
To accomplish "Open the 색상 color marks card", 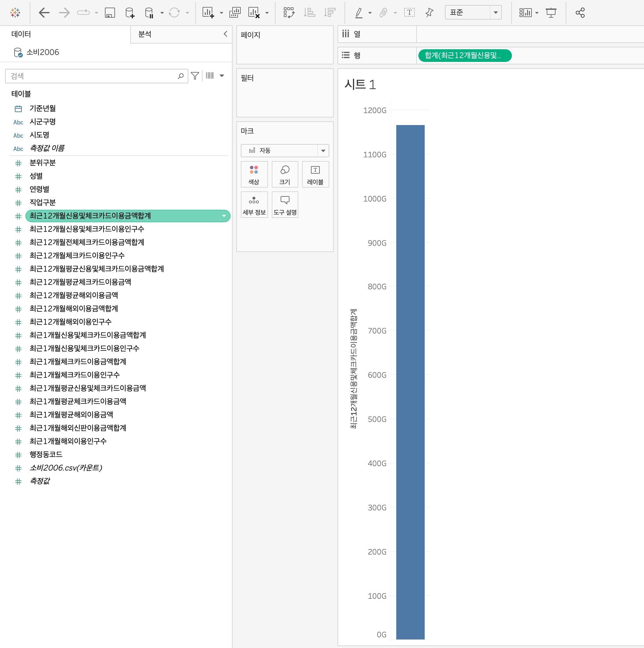I will point(254,174).
